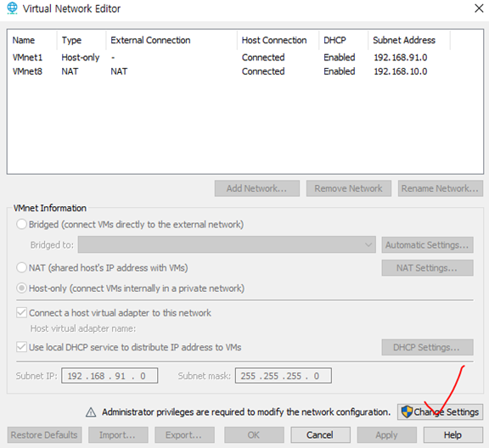
Task: Click External Connection column header
Action: [x=171, y=40]
